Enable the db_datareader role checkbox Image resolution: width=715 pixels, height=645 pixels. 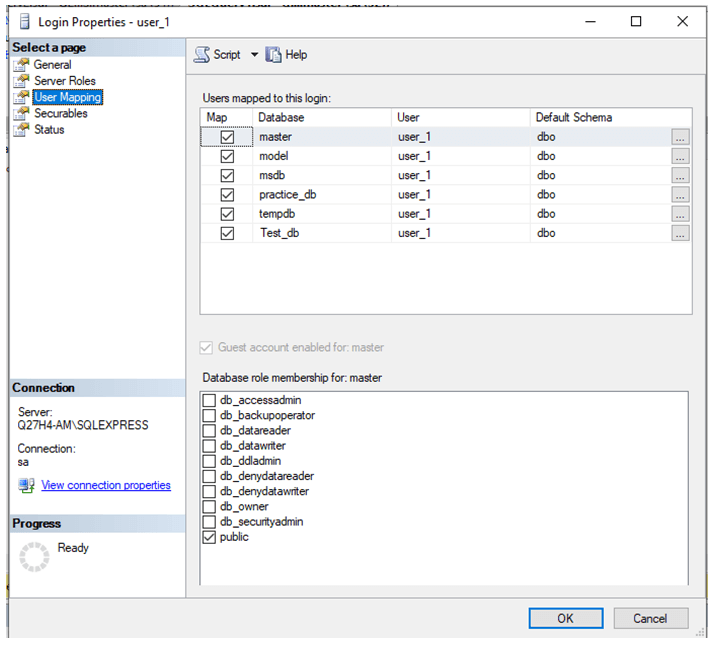coord(209,431)
